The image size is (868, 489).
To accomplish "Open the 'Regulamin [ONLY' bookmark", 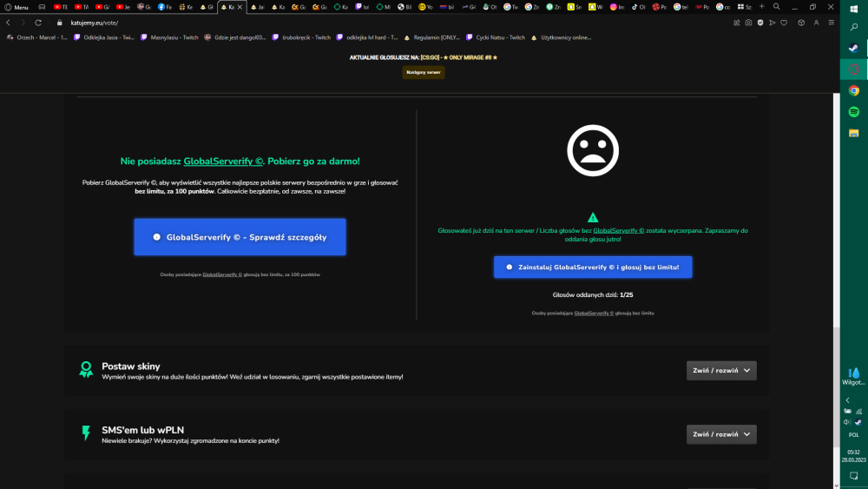I will pos(431,37).
